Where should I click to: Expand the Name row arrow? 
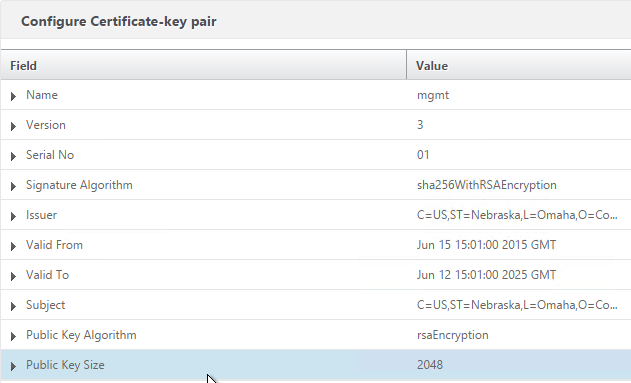click(13, 96)
